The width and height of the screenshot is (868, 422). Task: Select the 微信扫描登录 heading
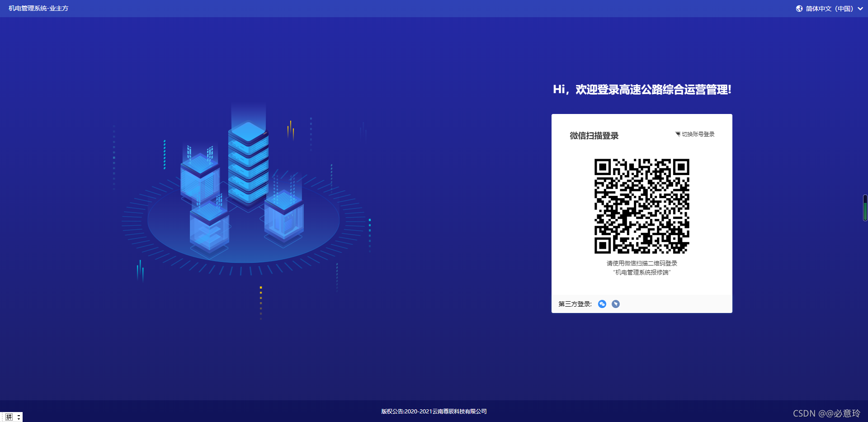tap(594, 136)
